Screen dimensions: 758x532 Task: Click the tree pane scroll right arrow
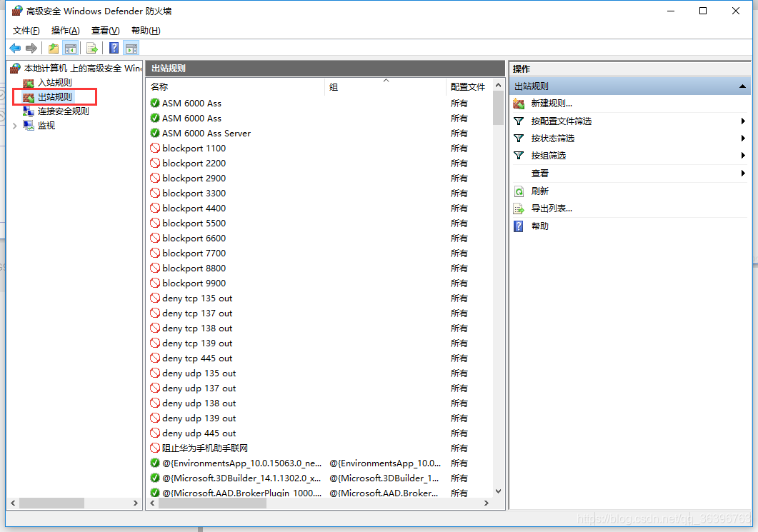coord(136,503)
